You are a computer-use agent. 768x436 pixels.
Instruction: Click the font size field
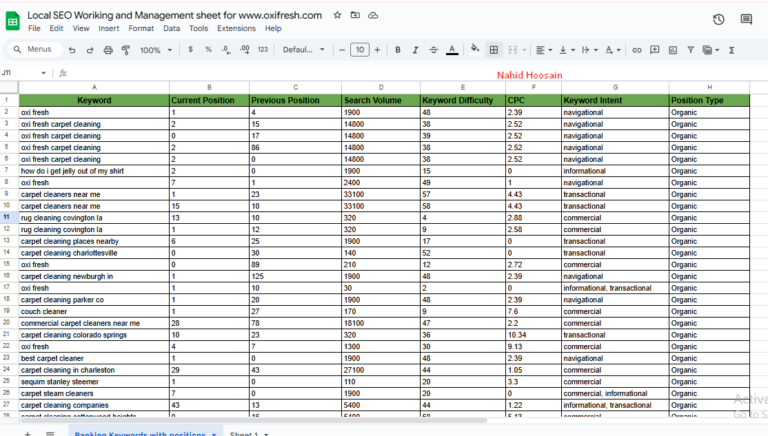pos(360,50)
